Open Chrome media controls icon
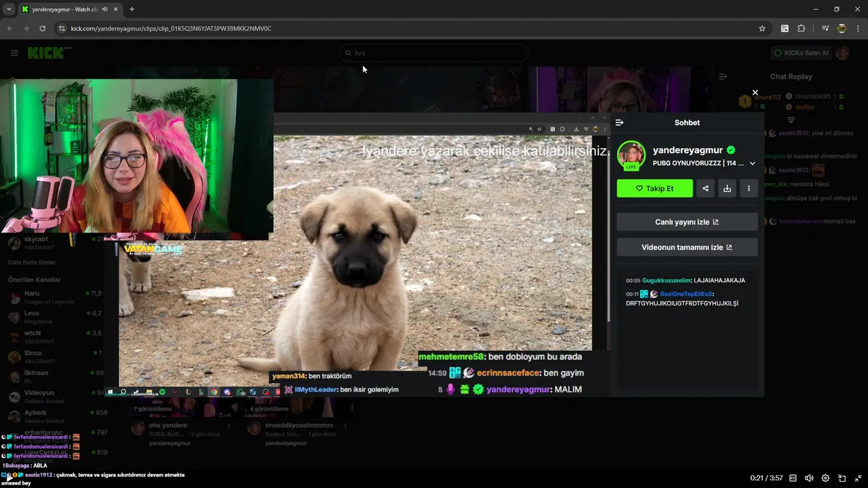Viewport: 868px width, 488px height. tap(825, 28)
